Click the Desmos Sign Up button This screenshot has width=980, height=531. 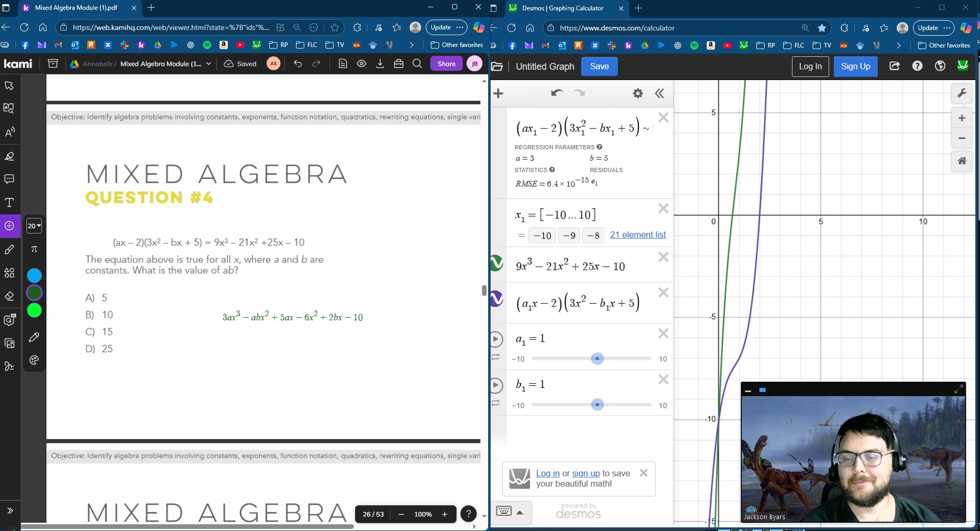tap(855, 66)
